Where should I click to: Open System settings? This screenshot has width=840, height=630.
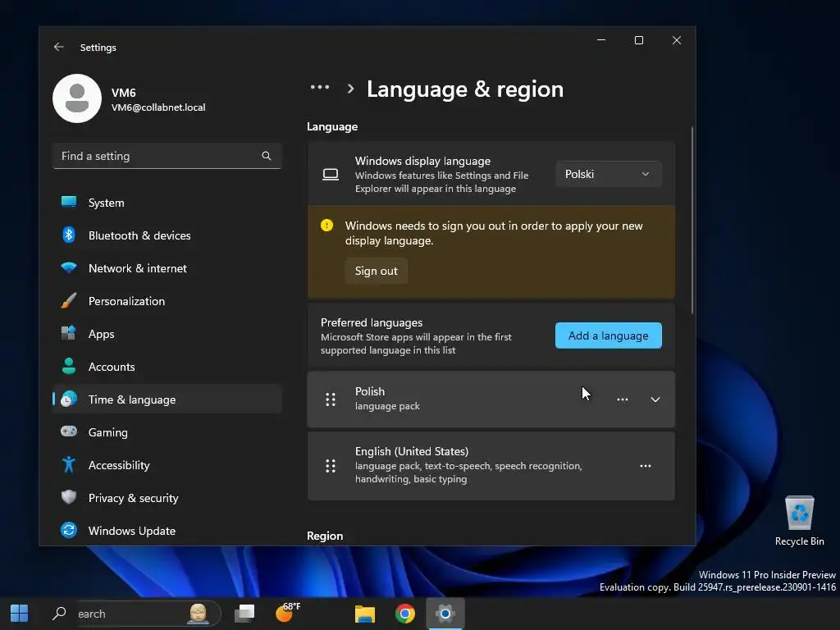coord(167,203)
